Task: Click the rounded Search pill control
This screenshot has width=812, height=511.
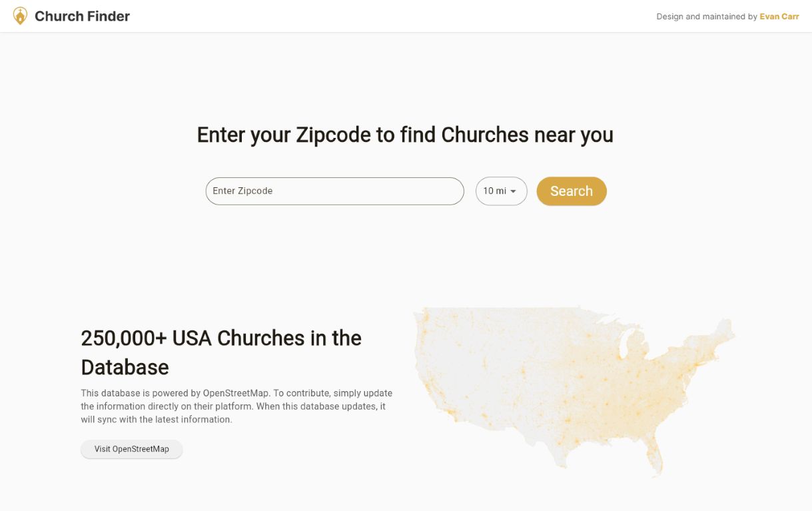Action: pos(571,191)
